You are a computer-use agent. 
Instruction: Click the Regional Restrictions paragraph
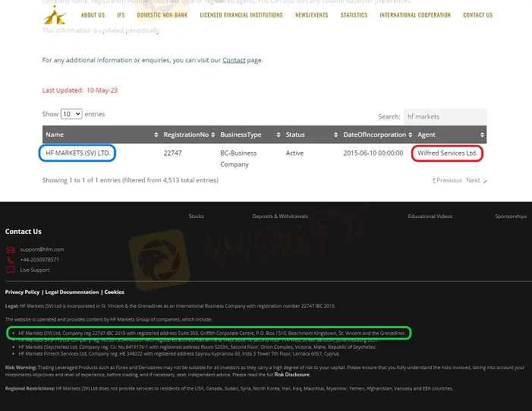pos(229,388)
